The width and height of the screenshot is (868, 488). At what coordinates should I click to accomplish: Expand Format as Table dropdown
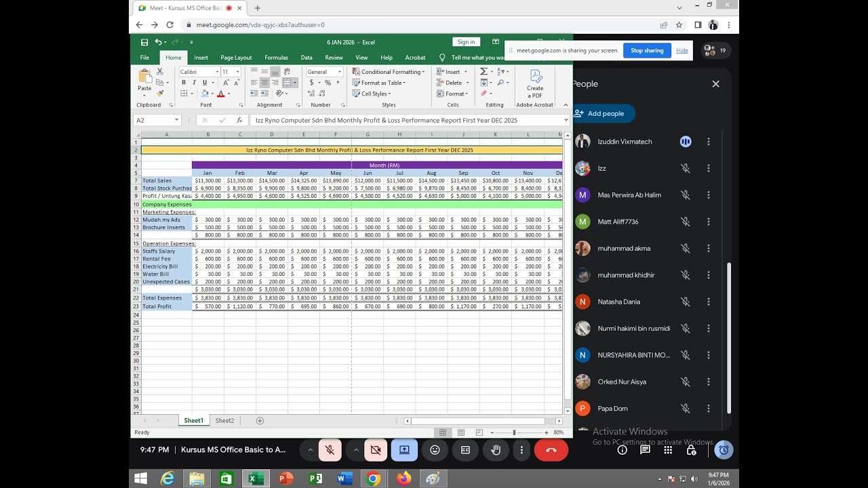point(404,83)
